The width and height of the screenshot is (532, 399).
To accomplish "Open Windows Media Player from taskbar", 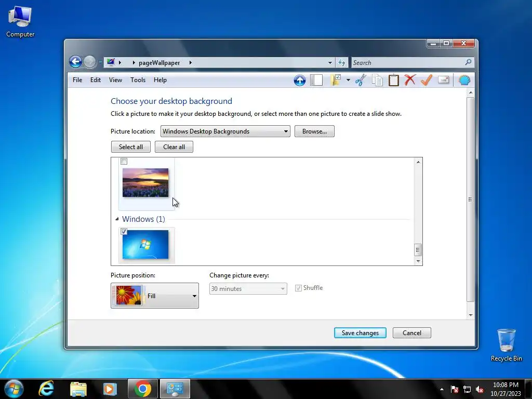I will (110, 389).
